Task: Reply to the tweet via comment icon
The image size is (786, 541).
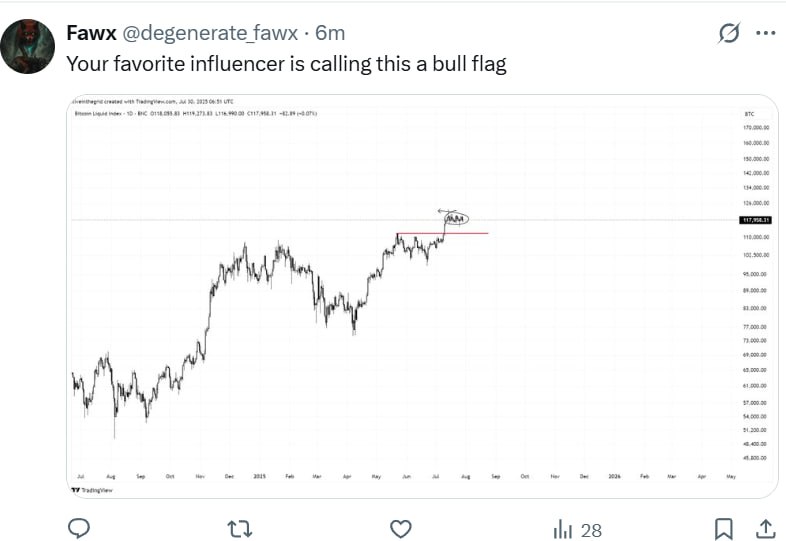Action: [79, 528]
